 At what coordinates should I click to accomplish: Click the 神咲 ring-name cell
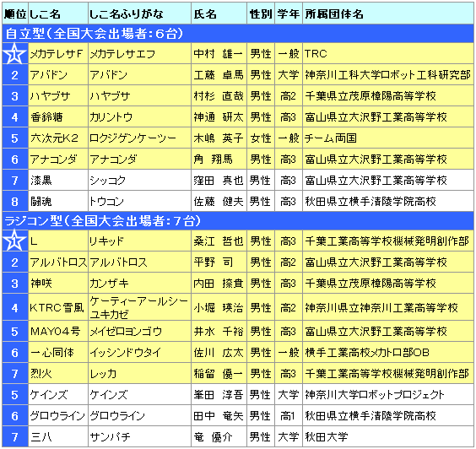click(57, 284)
